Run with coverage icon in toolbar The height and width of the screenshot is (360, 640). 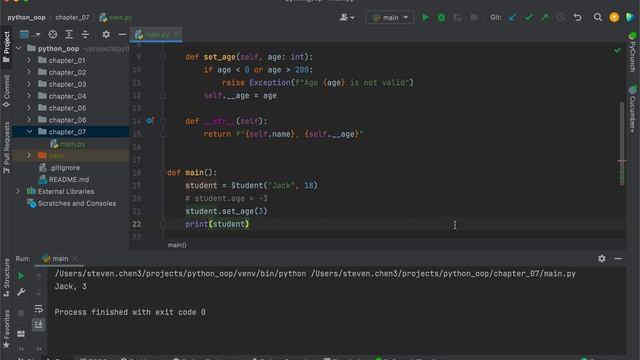pos(457,18)
